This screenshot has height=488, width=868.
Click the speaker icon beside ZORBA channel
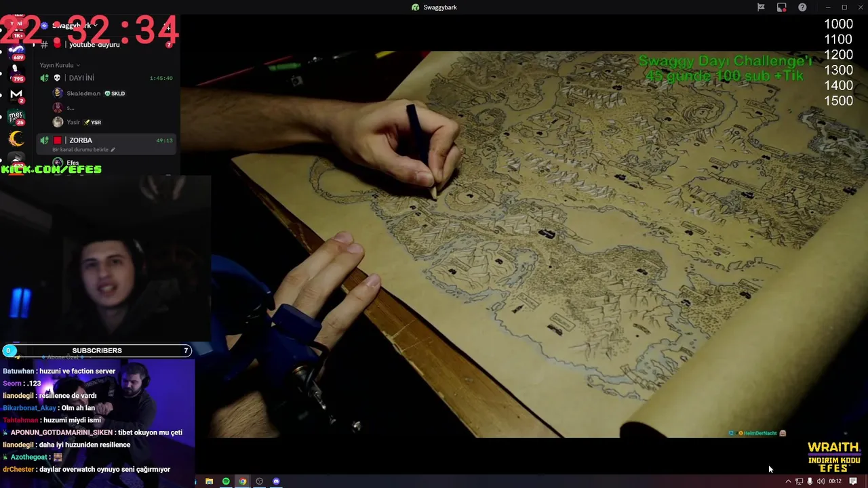coord(44,140)
